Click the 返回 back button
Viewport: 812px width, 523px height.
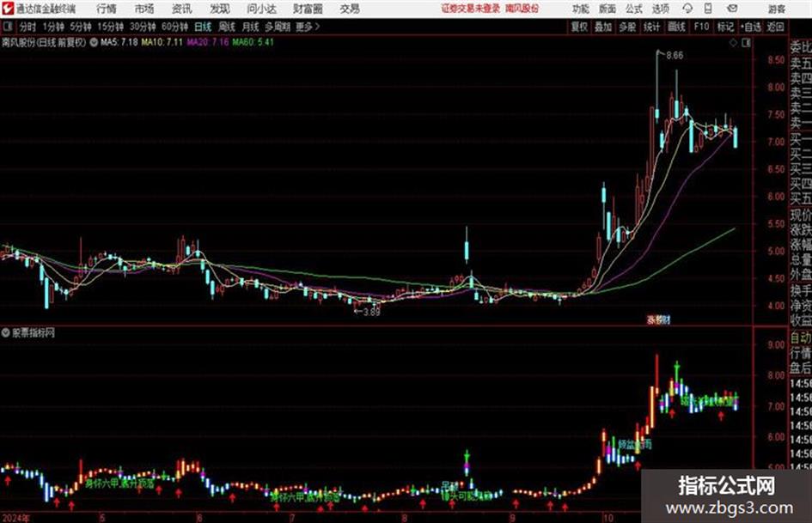click(775, 27)
